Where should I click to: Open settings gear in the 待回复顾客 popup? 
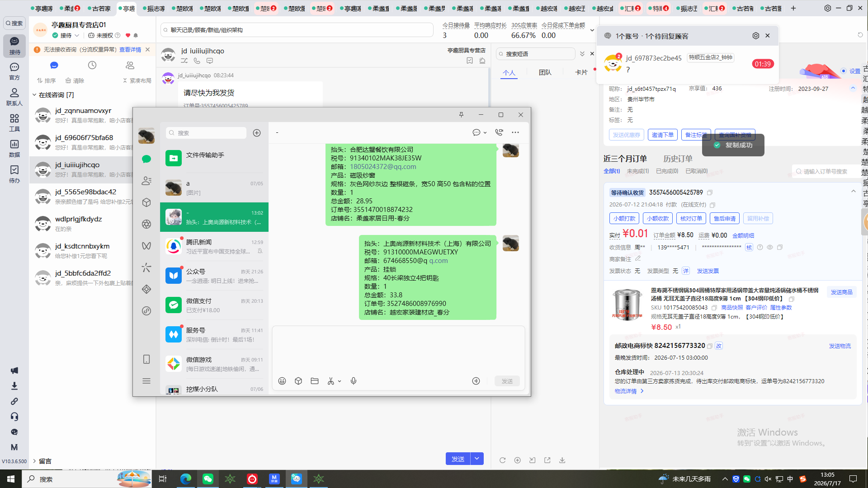[x=756, y=36]
